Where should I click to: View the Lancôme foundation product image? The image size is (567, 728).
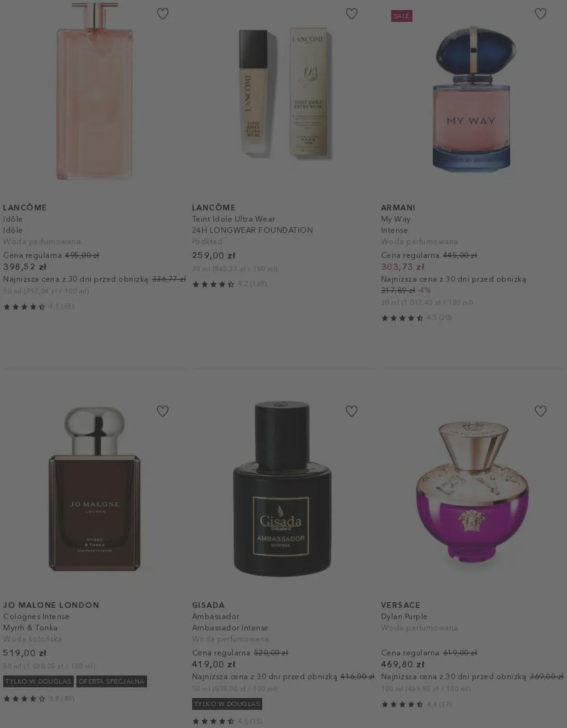284,94
